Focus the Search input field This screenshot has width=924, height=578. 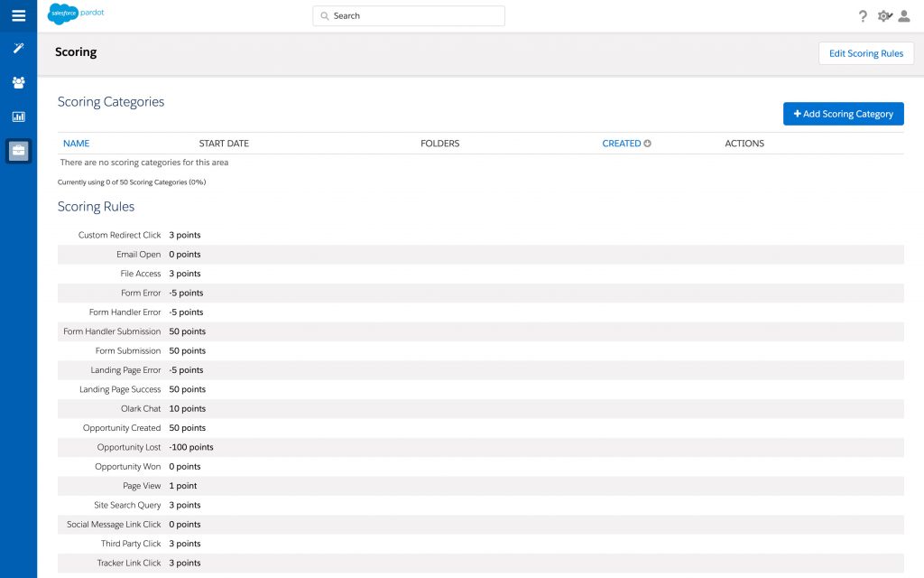(x=409, y=16)
